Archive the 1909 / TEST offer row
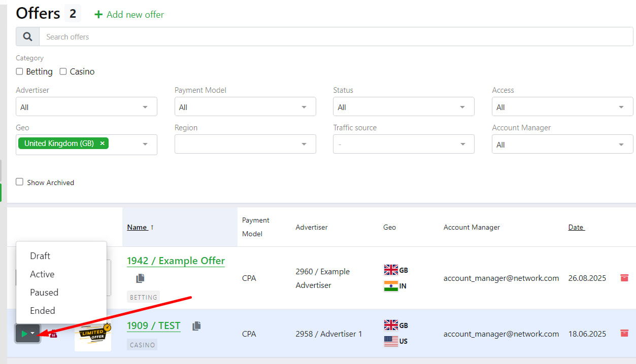636x364 pixels. click(x=624, y=333)
